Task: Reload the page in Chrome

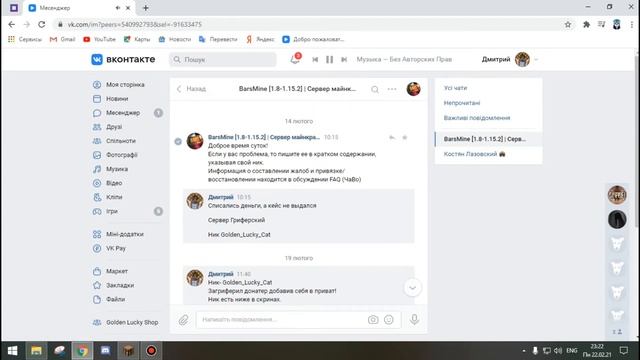Action: pyautogui.click(x=42, y=24)
